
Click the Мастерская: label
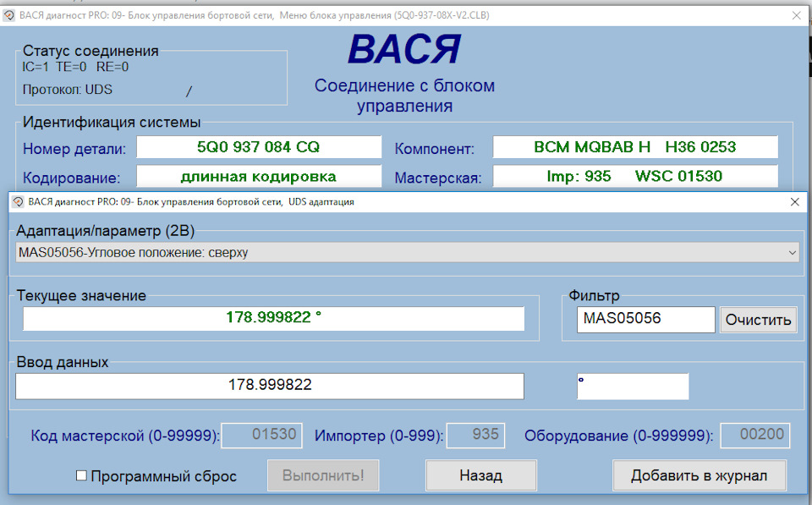coord(438,178)
